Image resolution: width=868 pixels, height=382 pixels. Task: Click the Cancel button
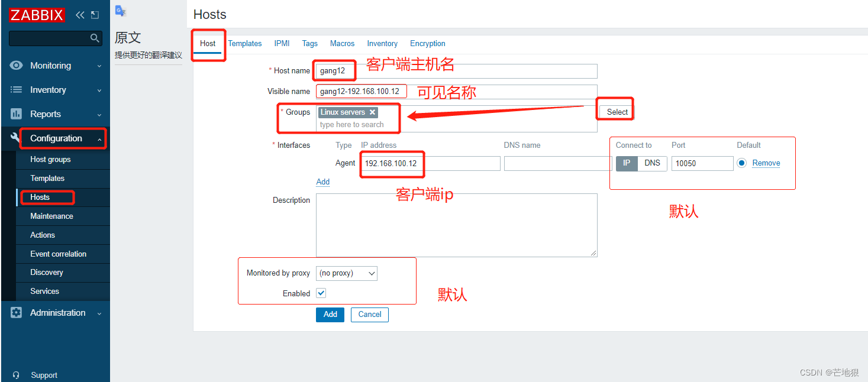click(x=370, y=315)
